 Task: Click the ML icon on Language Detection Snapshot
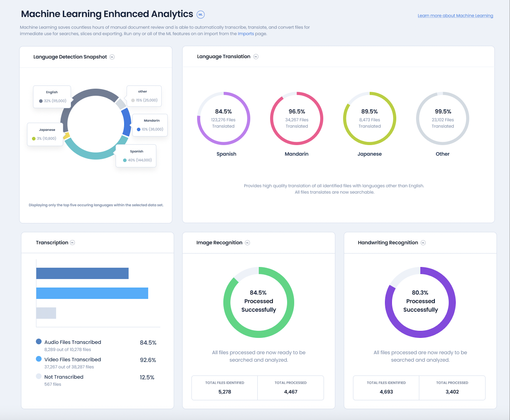coord(112,57)
